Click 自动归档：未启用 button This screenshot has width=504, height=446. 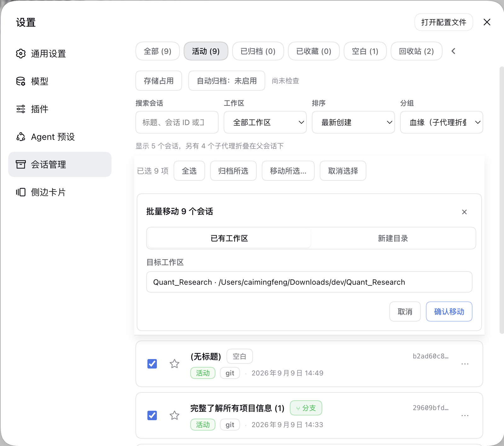tap(227, 81)
